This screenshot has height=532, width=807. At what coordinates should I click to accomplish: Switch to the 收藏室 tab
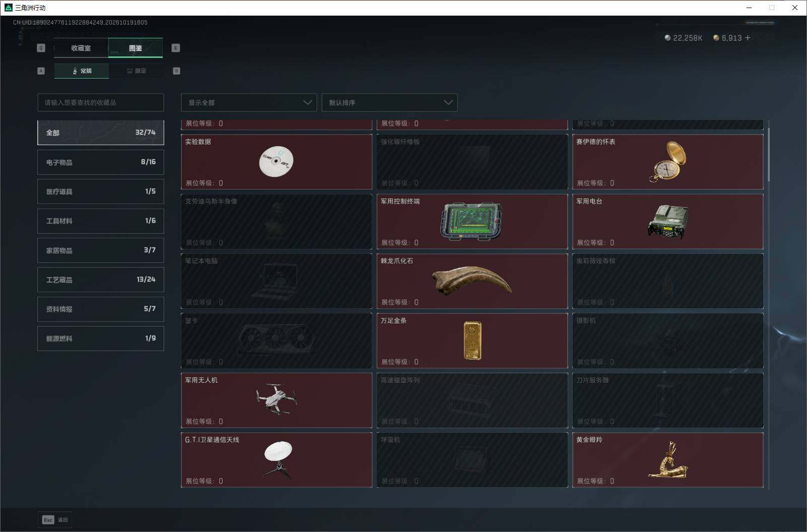[x=81, y=48]
